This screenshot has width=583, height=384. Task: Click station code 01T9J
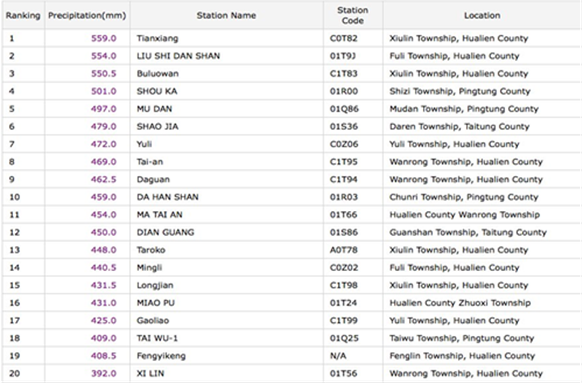point(343,56)
